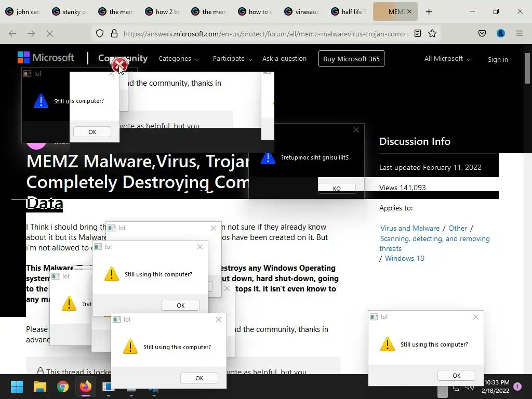Click volume icon in system tray
The image size is (532, 399).
[470, 388]
